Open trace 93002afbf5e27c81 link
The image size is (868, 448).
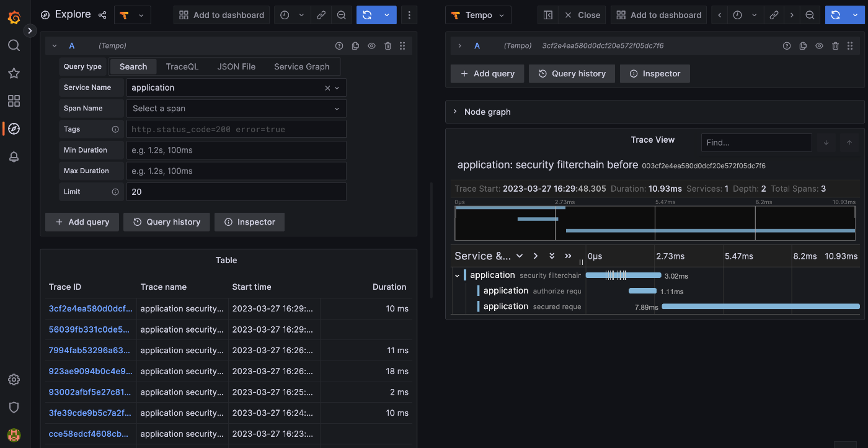(x=90, y=392)
